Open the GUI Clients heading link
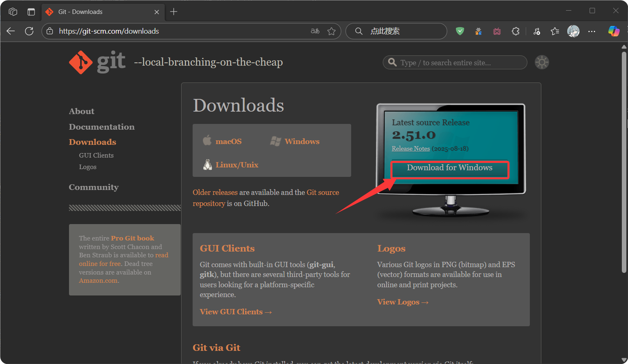 pyautogui.click(x=227, y=248)
